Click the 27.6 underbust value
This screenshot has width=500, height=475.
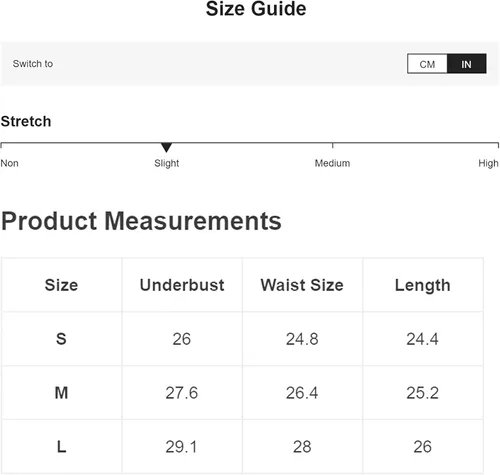182,393
